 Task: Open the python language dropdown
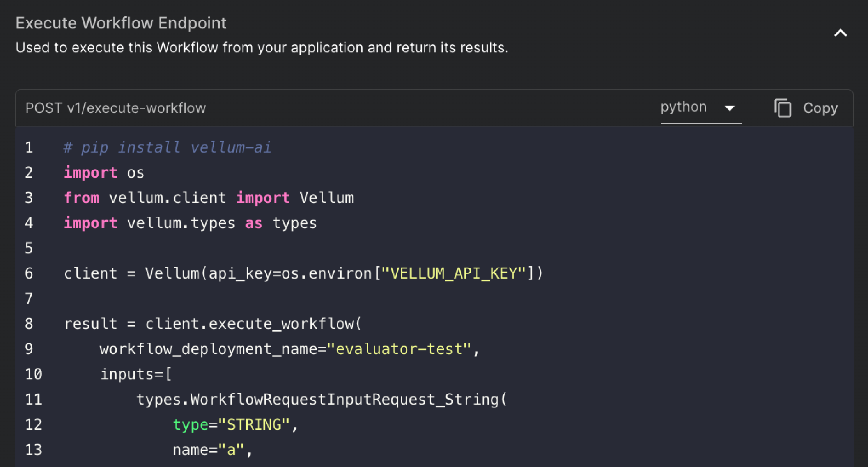pos(701,108)
